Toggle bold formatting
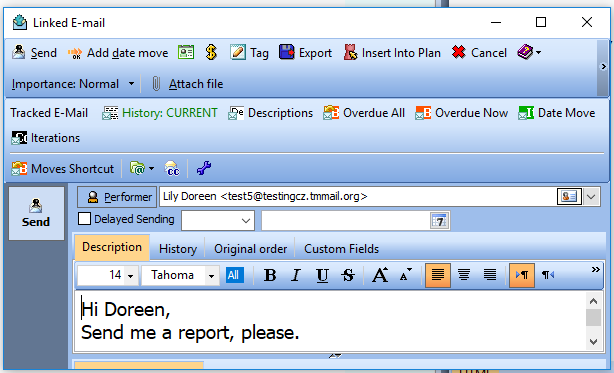This screenshot has width=614, height=373. 270,275
